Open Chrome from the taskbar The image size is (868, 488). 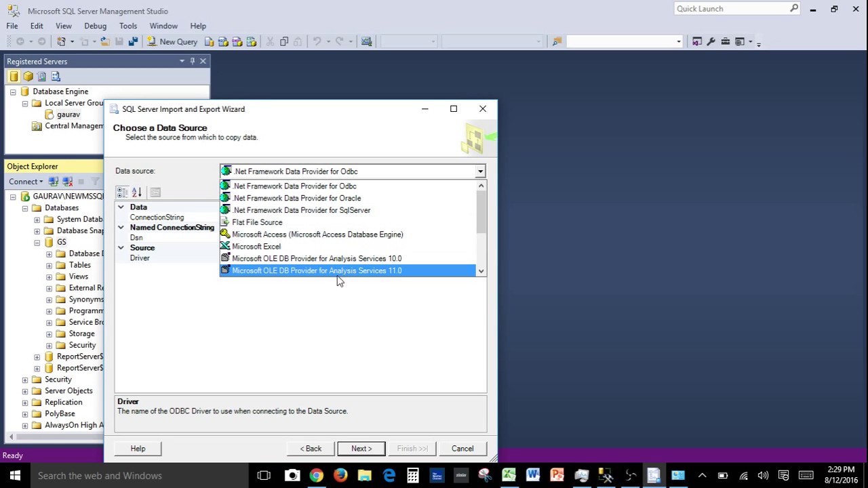coord(316,475)
